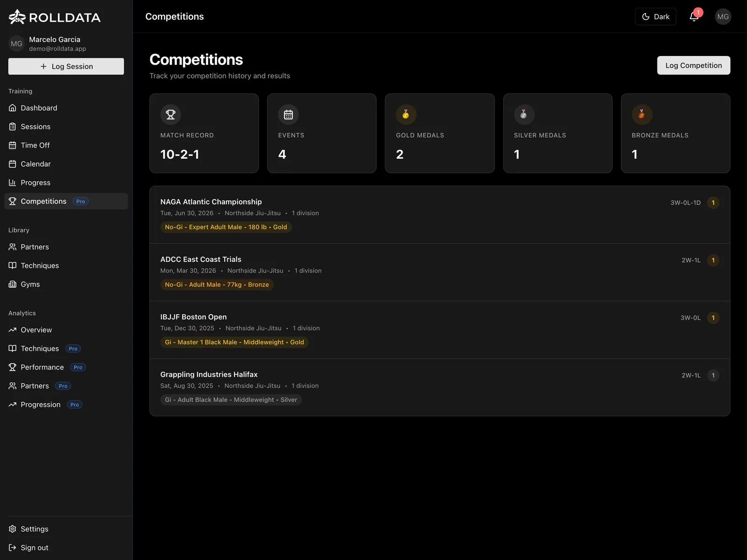Screen dimensions: 747x560
Task: Click the gold medal icon
Action: (406, 114)
